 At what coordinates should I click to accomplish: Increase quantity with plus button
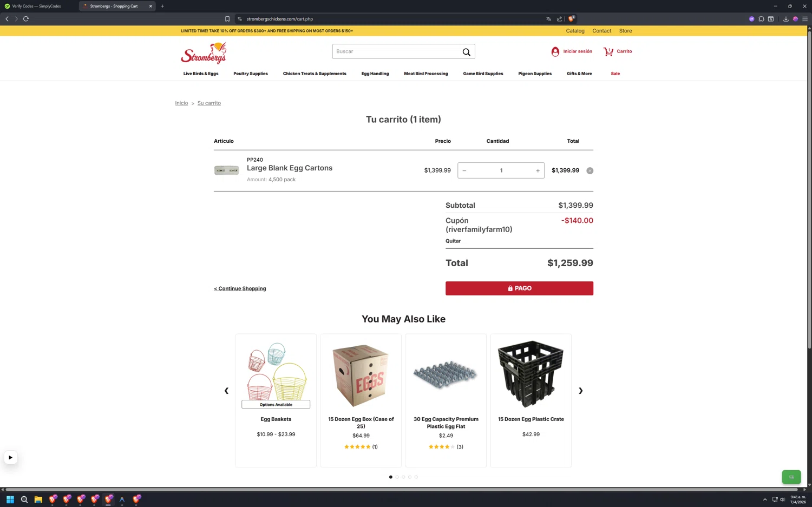538,170
